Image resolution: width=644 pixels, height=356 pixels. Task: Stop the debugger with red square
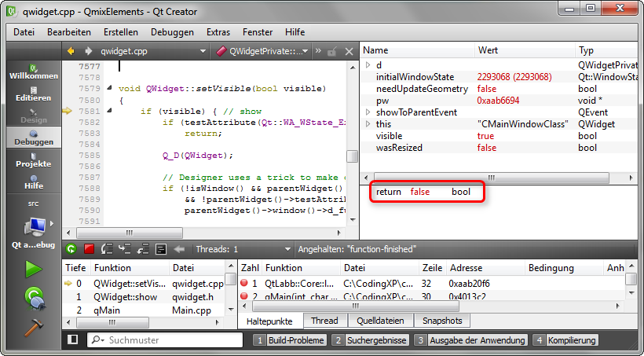[89, 249]
